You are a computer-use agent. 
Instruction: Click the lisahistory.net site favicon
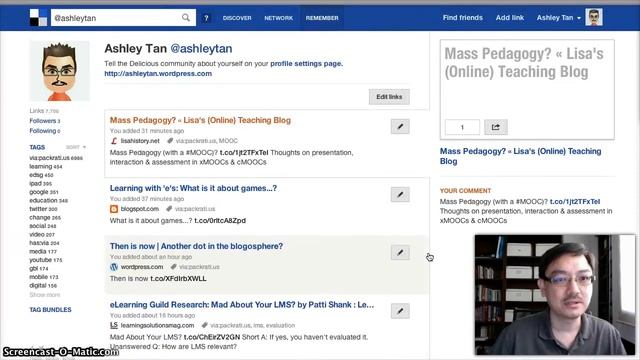(114, 141)
